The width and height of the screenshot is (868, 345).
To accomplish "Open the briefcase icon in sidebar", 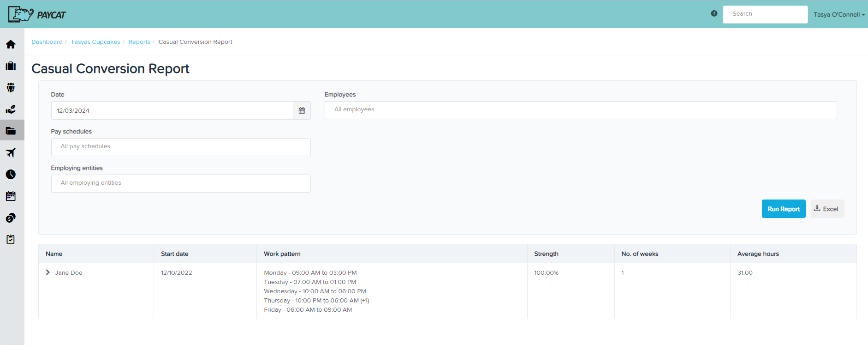I will tap(11, 66).
